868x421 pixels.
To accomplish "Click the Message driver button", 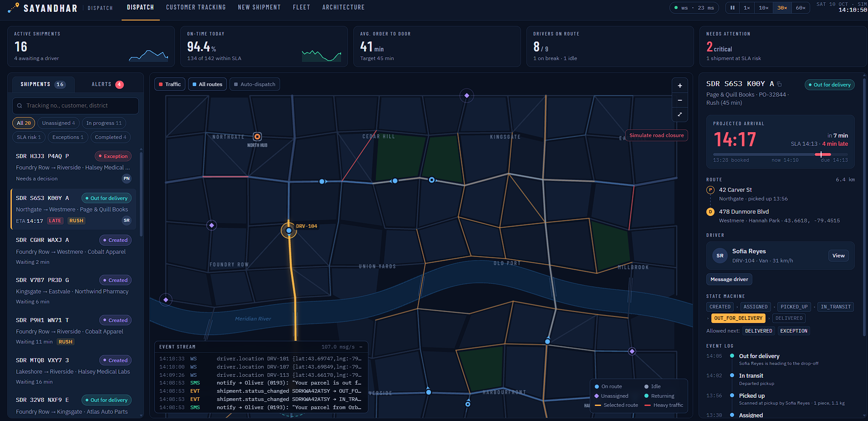I will tap(729, 279).
